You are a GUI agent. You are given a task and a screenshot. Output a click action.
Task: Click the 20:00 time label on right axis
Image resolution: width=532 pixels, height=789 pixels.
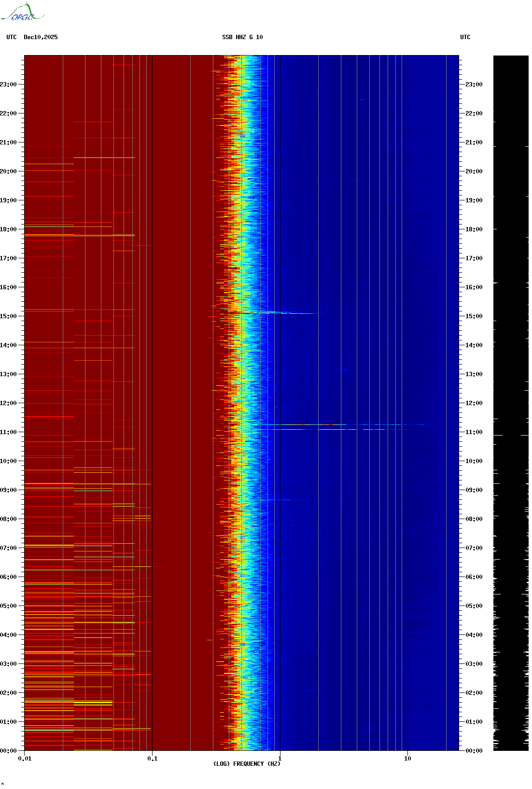[x=474, y=171]
